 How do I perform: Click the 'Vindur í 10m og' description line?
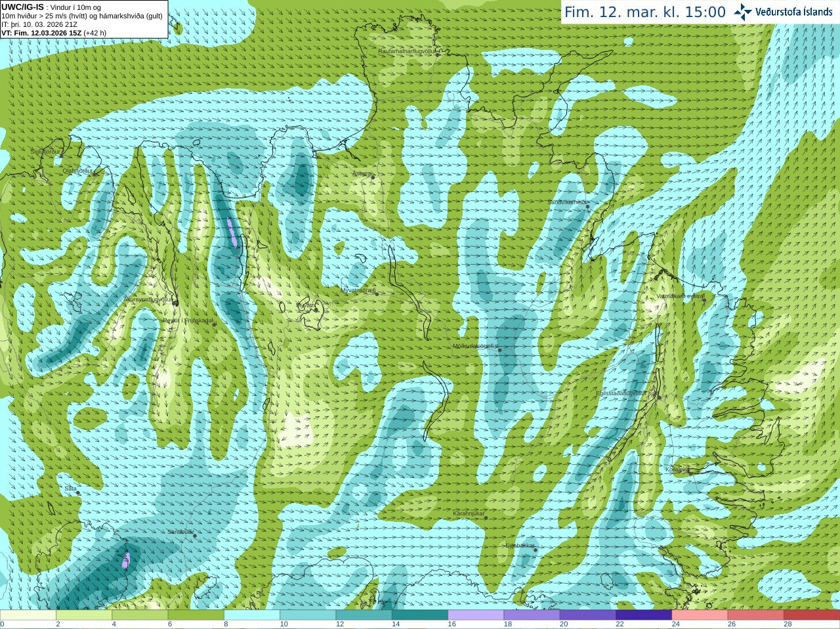tap(75, 7)
